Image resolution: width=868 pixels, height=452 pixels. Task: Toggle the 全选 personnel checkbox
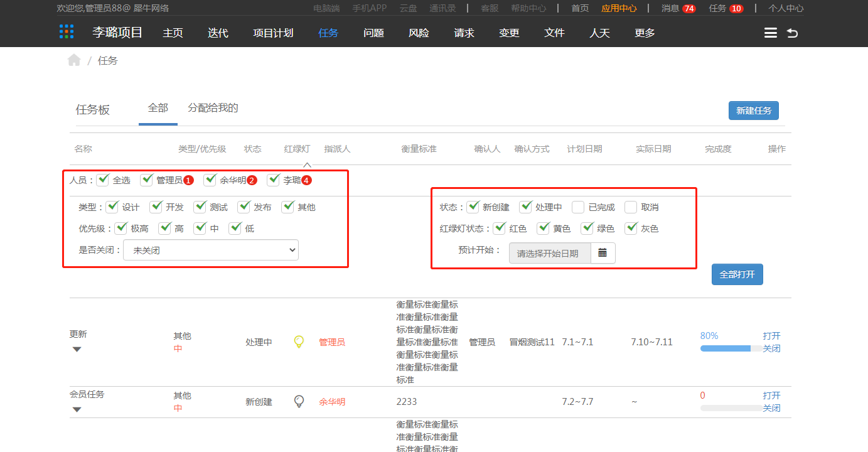click(x=103, y=180)
